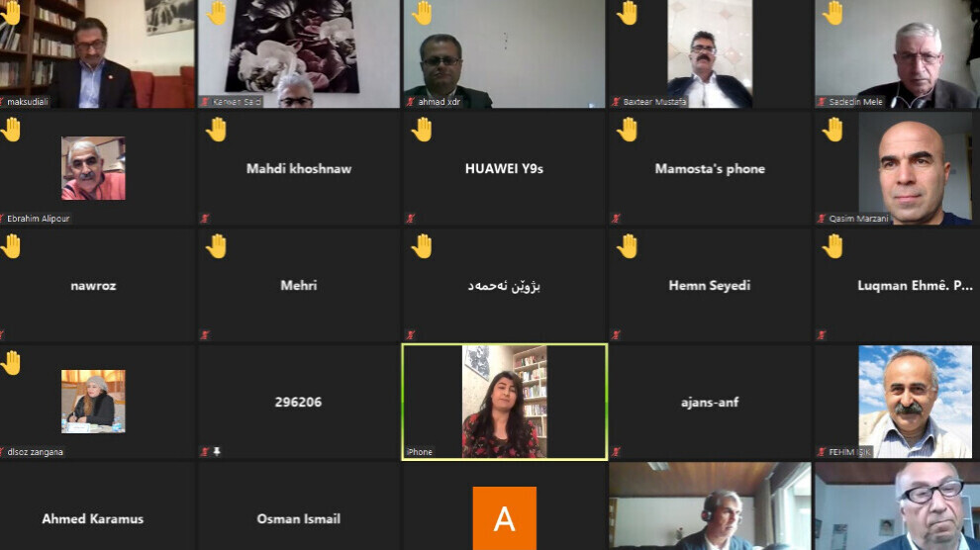Click raised hand on Mamosta's phone tile
Screen dimensions: 980x550
click(x=627, y=130)
